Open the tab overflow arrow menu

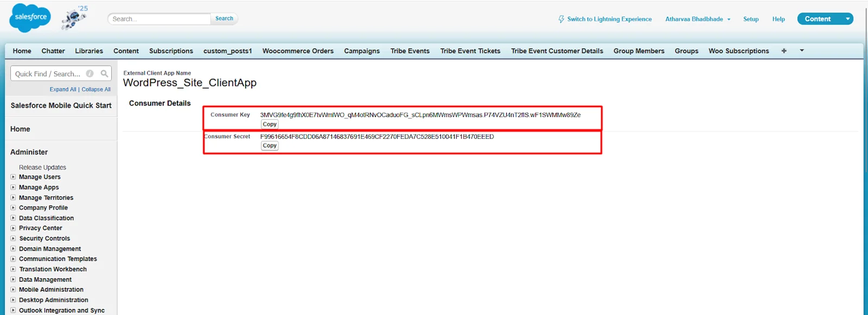coord(802,51)
